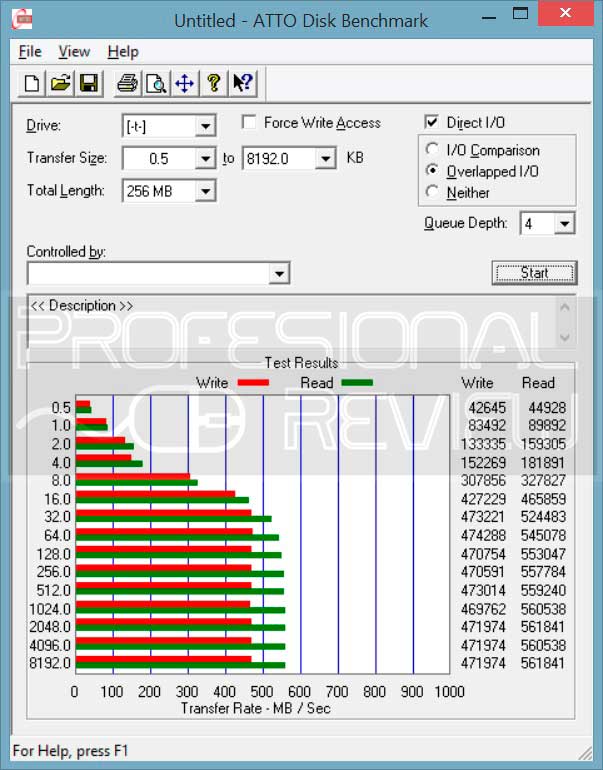Open the Help menu
This screenshot has width=603, height=770.
(123, 52)
